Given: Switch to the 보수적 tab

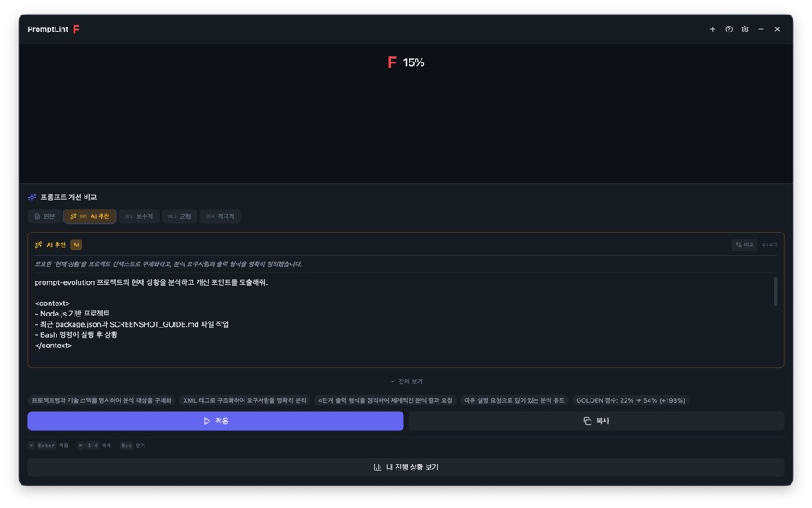Looking at the screenshot, I should click(138, 216).
